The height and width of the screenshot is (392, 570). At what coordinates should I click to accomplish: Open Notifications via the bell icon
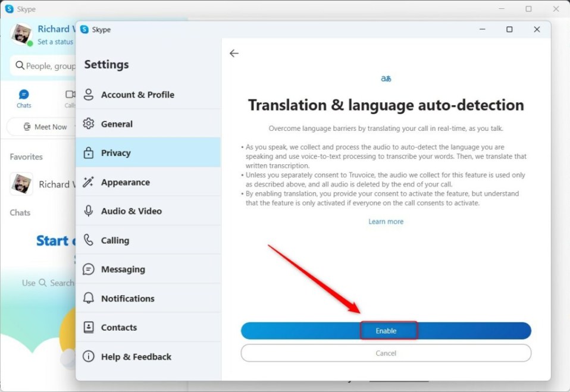(x=89, y=298)
